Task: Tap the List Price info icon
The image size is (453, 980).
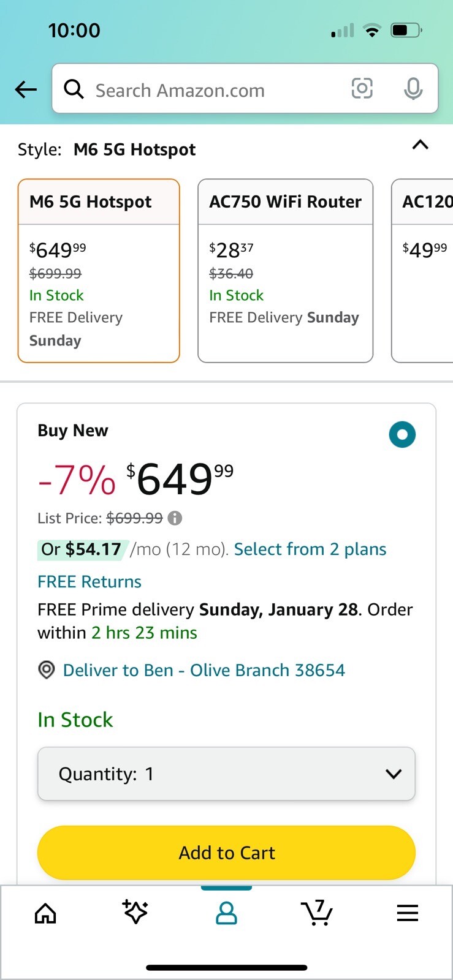Action: point(175,518)
